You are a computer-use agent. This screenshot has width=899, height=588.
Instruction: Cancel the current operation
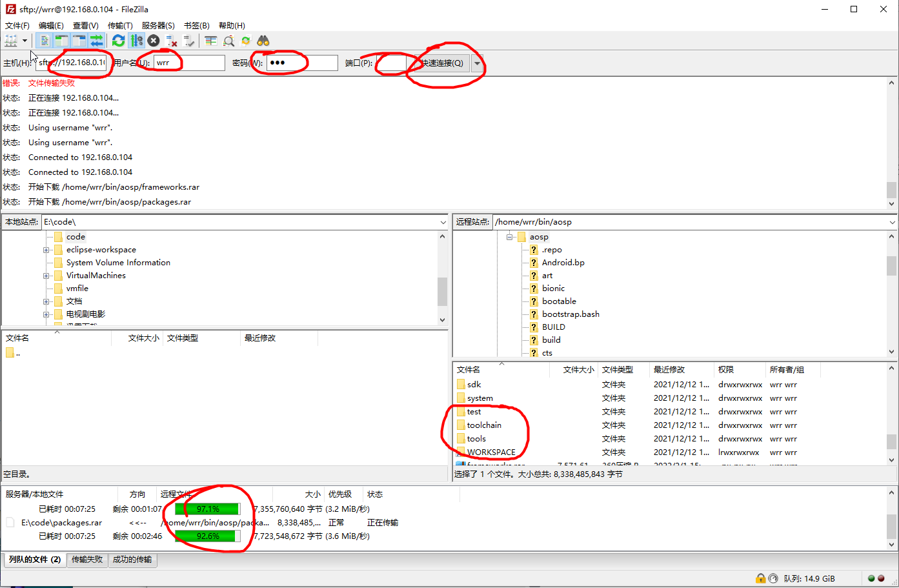pyautogui.click(x=153, y=40)
